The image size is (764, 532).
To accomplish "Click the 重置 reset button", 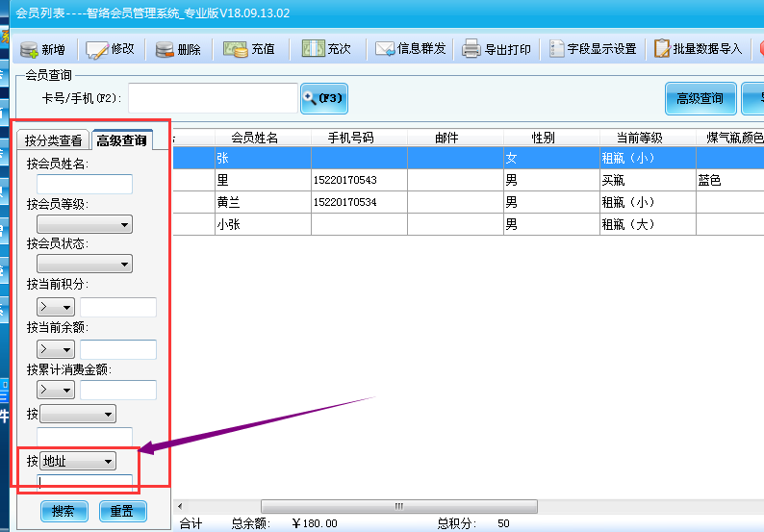I will 121,511.
